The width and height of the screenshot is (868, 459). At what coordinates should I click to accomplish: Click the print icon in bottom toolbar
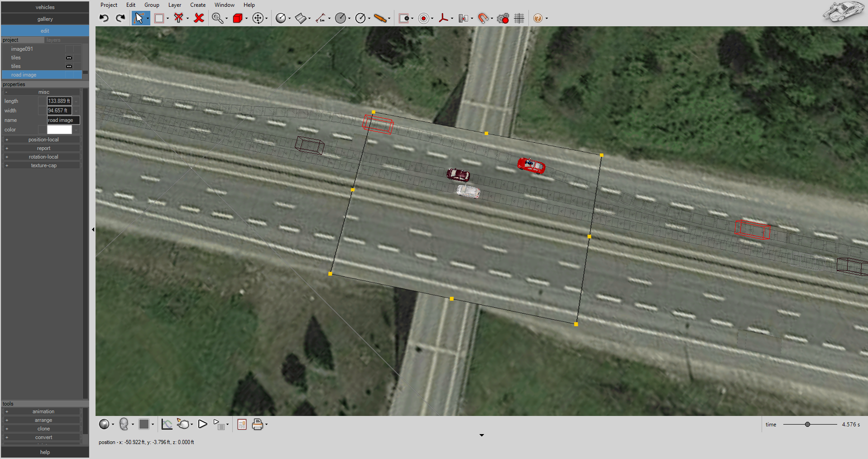258,424
